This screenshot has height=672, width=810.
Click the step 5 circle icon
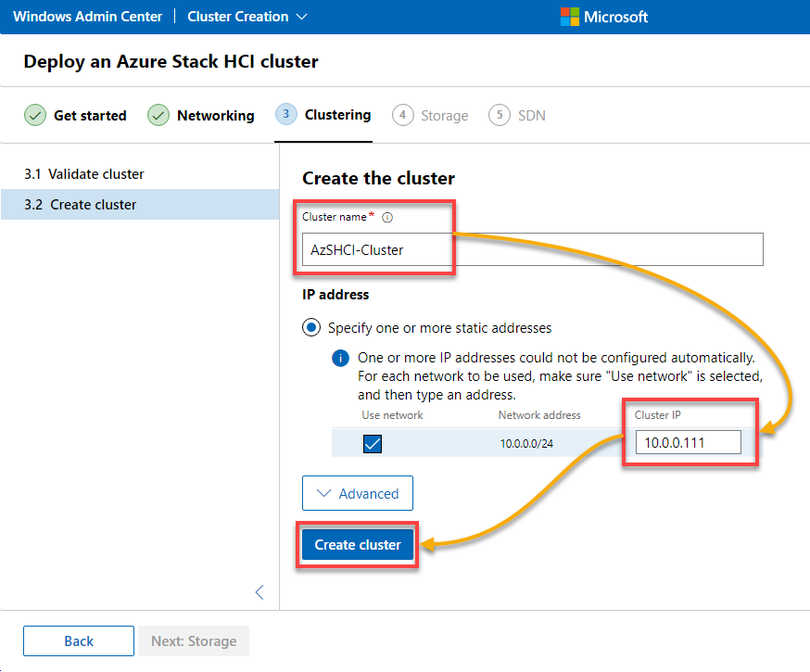point(499,115)
